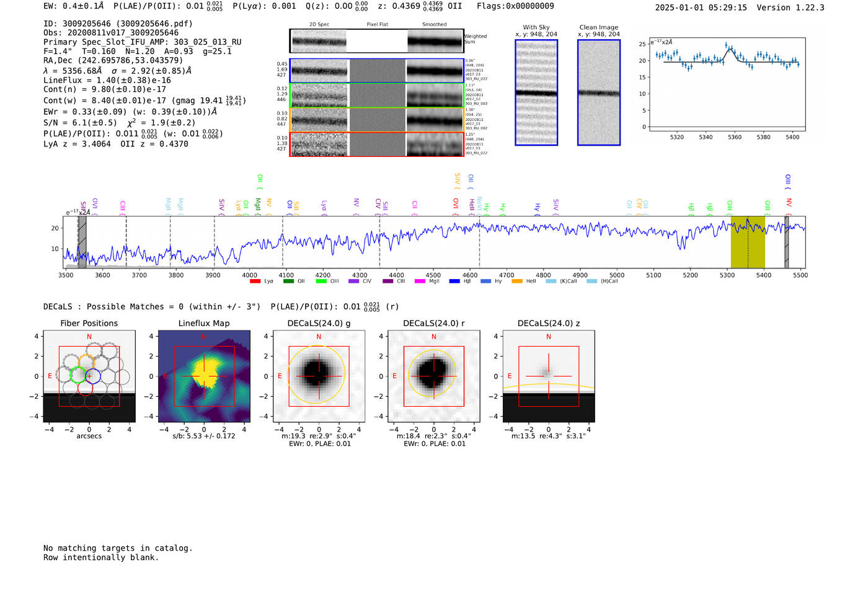Click the red Lyα legend swatch

tap(255, 282)
